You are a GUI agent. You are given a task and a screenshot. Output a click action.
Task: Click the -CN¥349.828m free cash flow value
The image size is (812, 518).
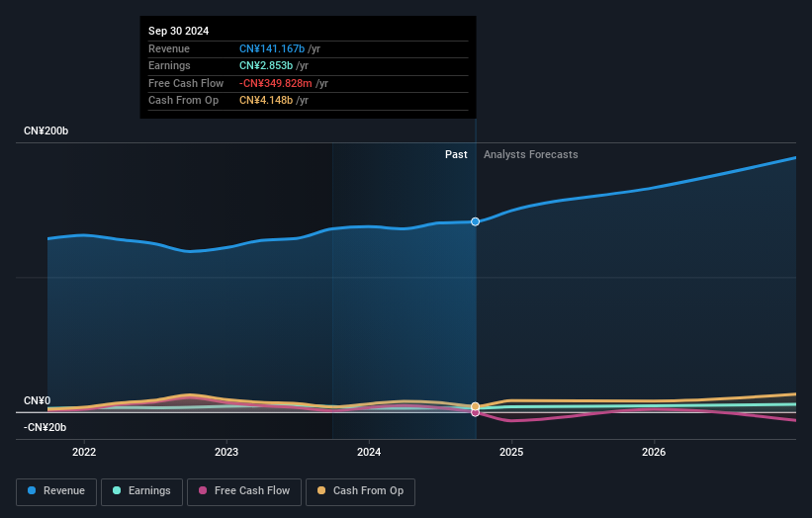(276, 83)
